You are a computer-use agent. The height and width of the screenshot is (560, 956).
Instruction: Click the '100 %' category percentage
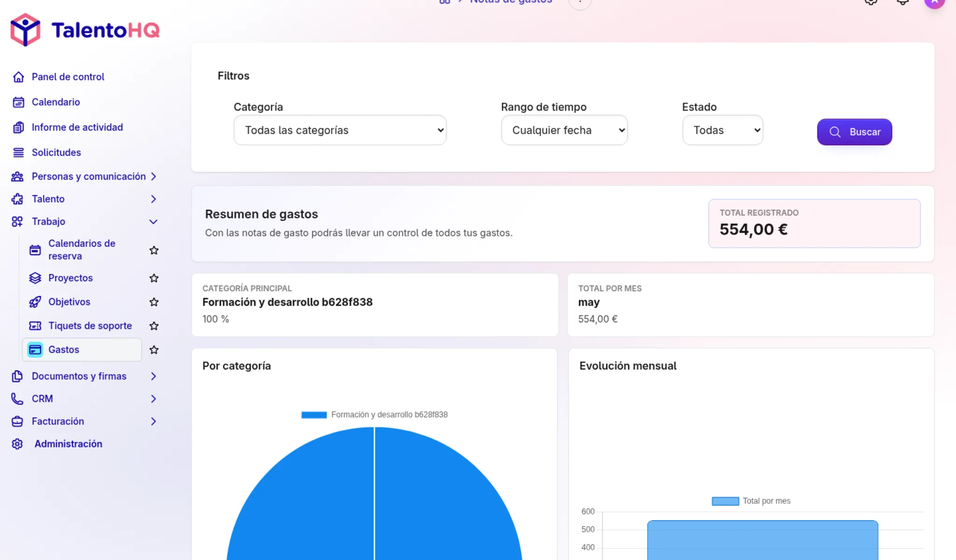(216, 319)
